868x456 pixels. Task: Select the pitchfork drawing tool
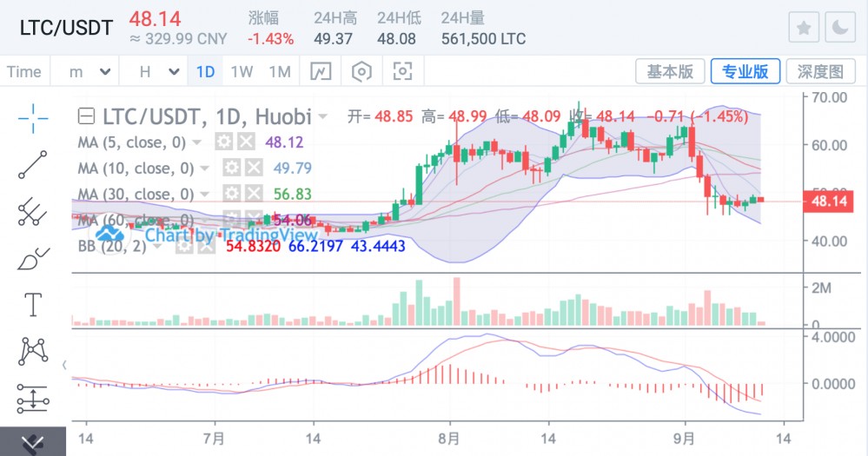33,212
